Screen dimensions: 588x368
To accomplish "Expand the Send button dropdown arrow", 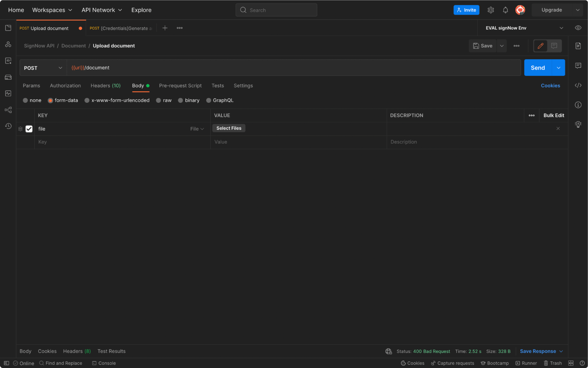I will coord(558,68).
